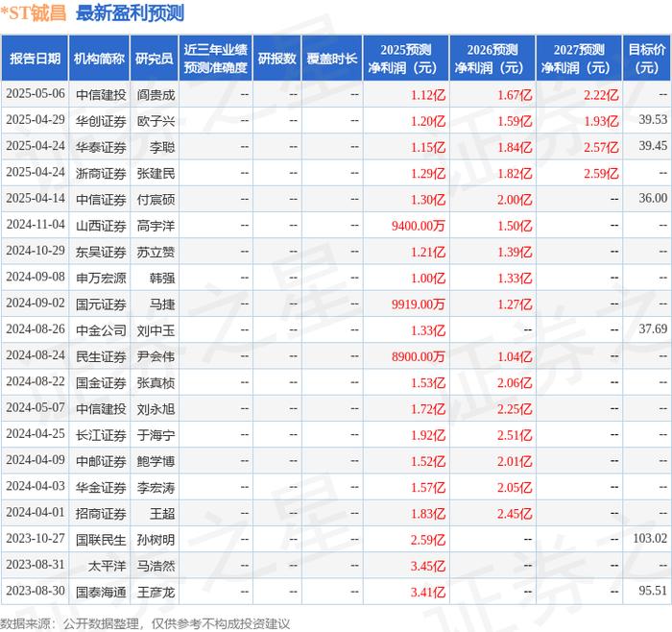The height and width of the screenshot is (632, 672).
Task: Click the 2025预测净利润 column header
Action: coord(406,59)
